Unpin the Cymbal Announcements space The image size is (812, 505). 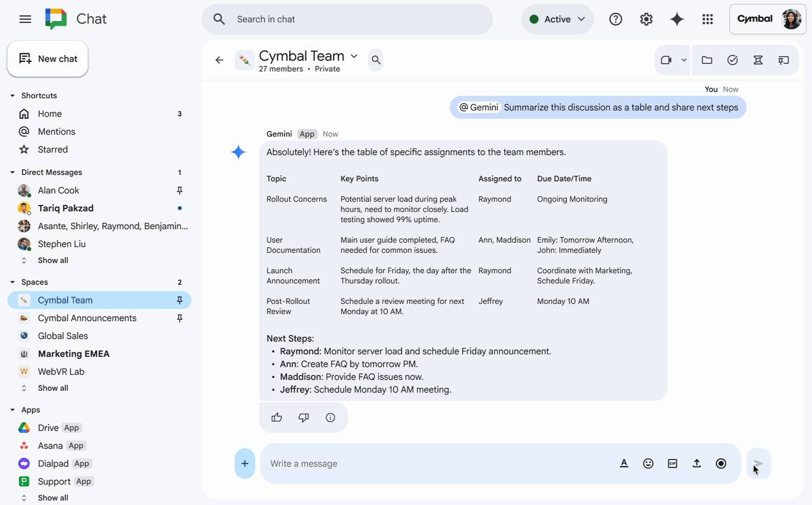(179, 318)
